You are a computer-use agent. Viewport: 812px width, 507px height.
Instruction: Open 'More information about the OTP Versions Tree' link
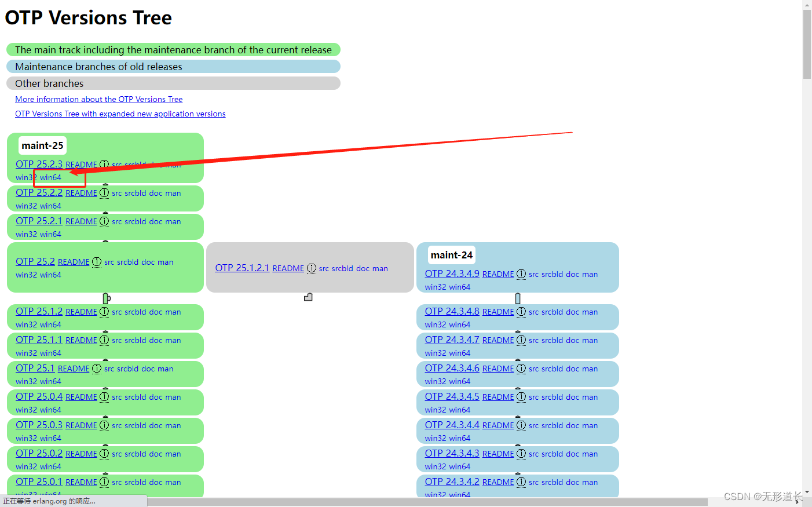(99, 99)
